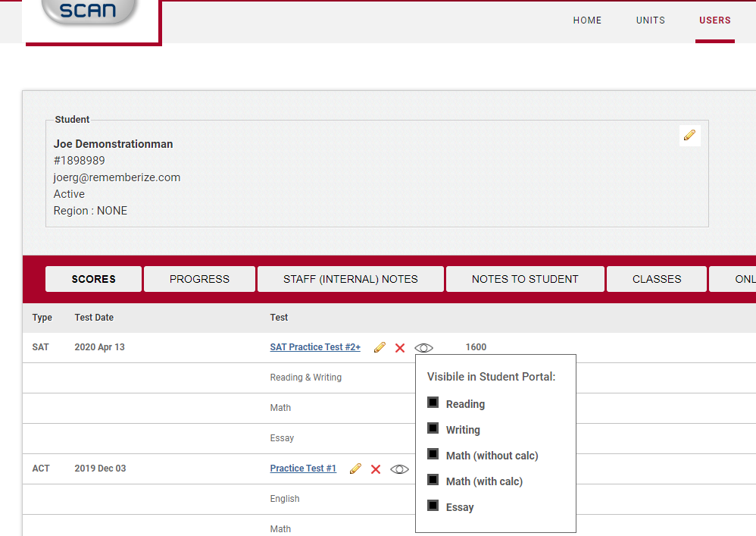Switch to the CLASSES tab
The image size is (756, 536).
coord(657,279)
